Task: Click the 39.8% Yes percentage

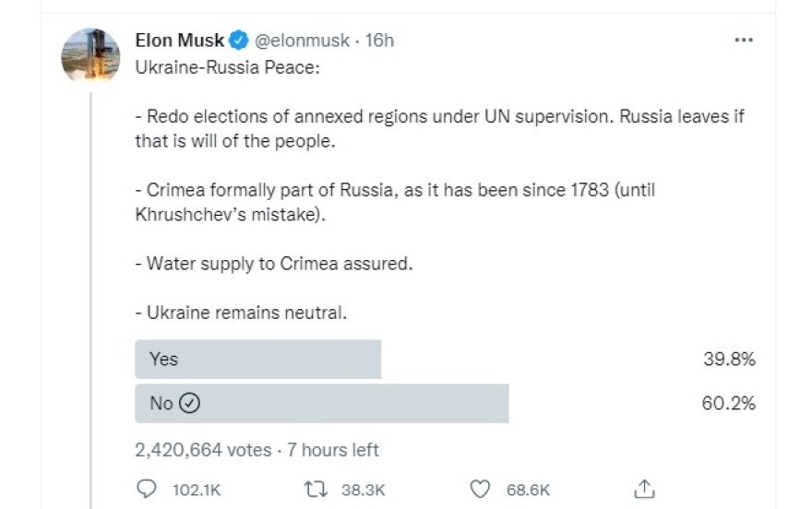Action: tap(729, 359)
